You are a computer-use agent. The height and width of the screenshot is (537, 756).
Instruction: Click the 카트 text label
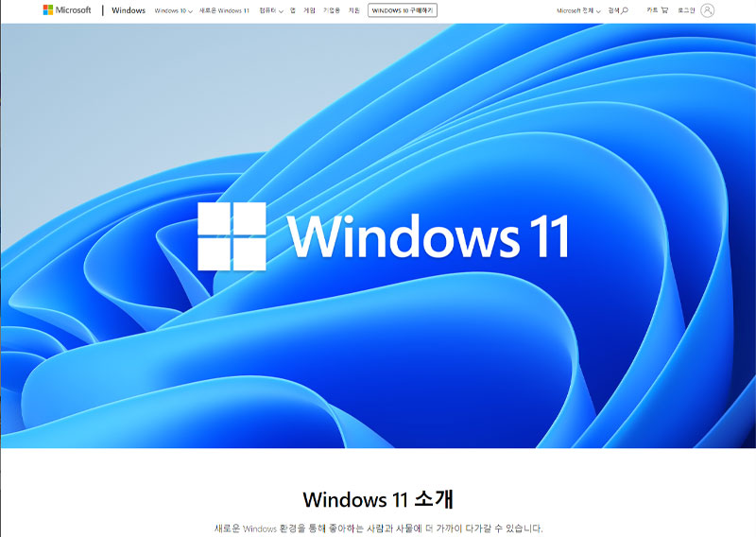click(652, 10)
